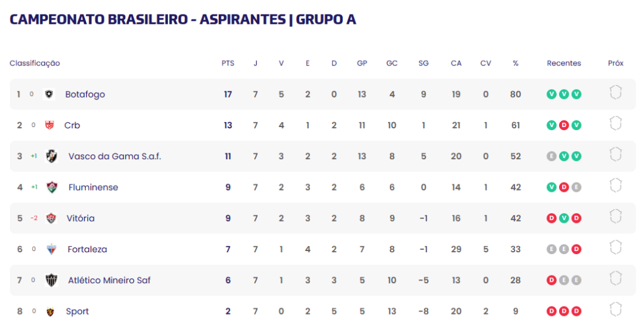Sort by the SG goal difference header

[x=423, y=64]
